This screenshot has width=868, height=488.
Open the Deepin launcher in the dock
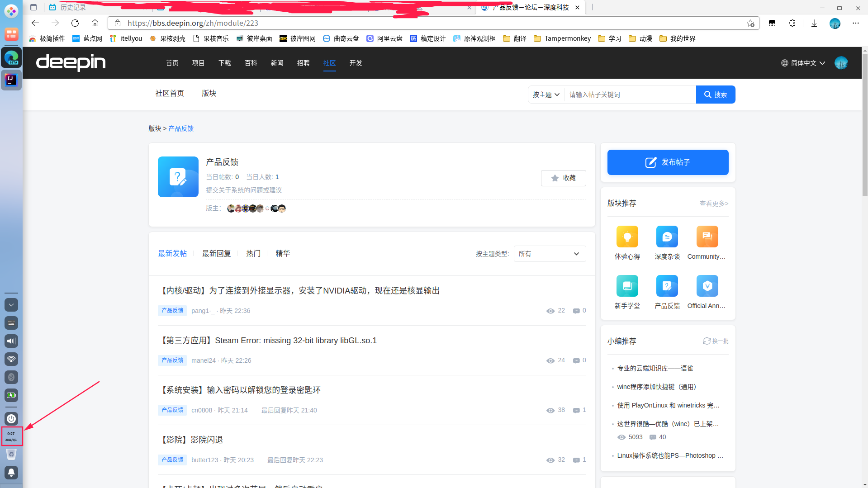click(x=11, y=11)
